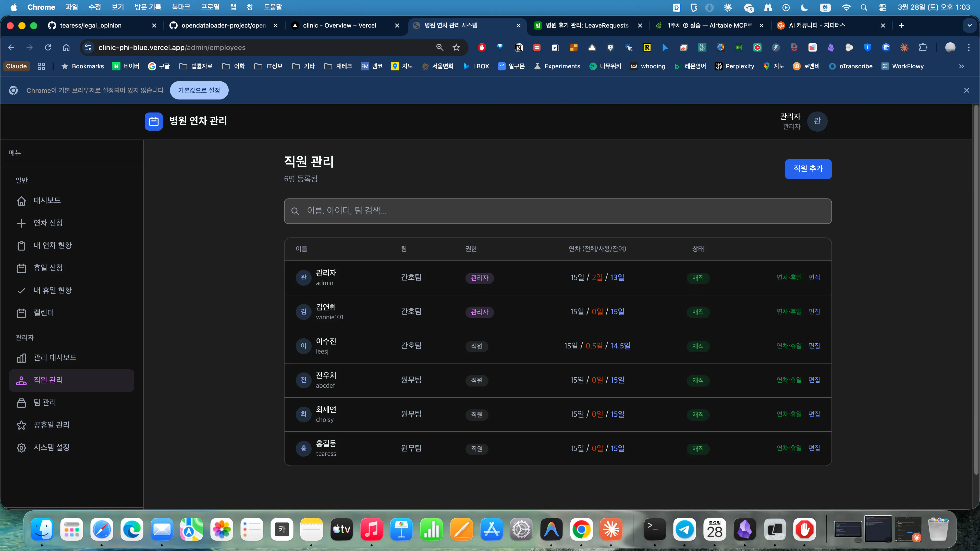The width and height of the screenshot is (980, 551).
Task: Launch Terminal from the Dock
Action: [x=654, y=529]
